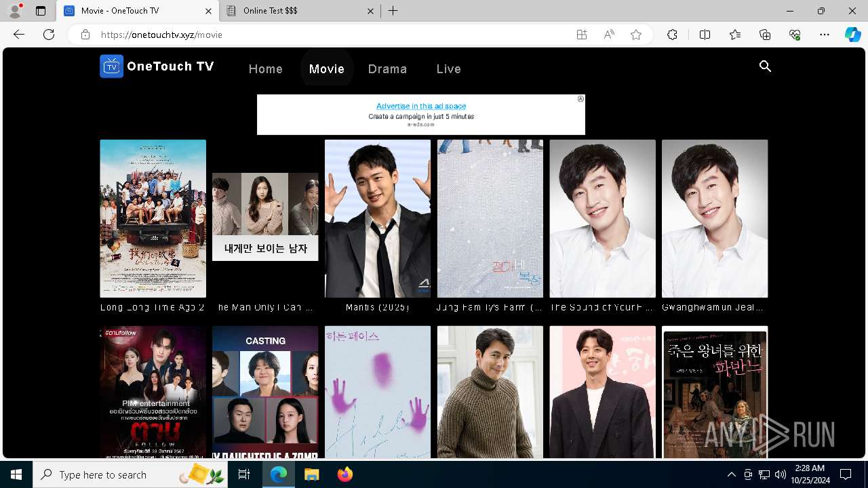Open the Jung Family's Farm title link
Viewport: 868px width, 488px height.
(x=488, y=307)
